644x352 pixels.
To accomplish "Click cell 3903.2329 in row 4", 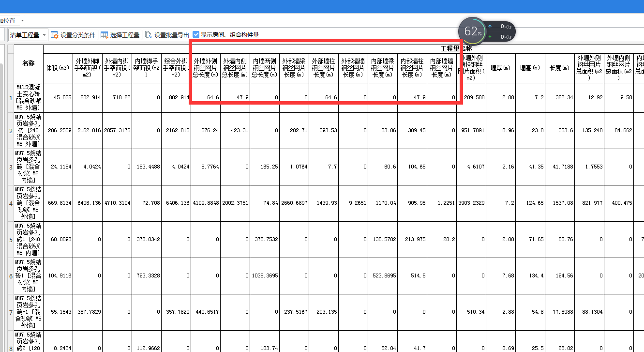I will click(x=471, y=203).
